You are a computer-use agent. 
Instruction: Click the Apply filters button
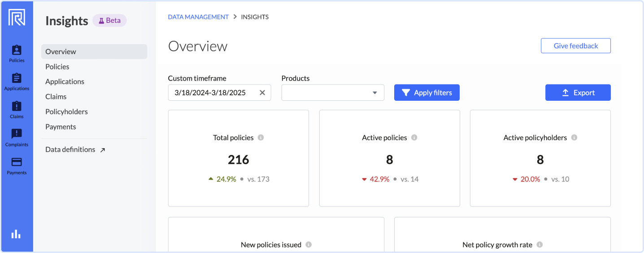click(427, 93)
